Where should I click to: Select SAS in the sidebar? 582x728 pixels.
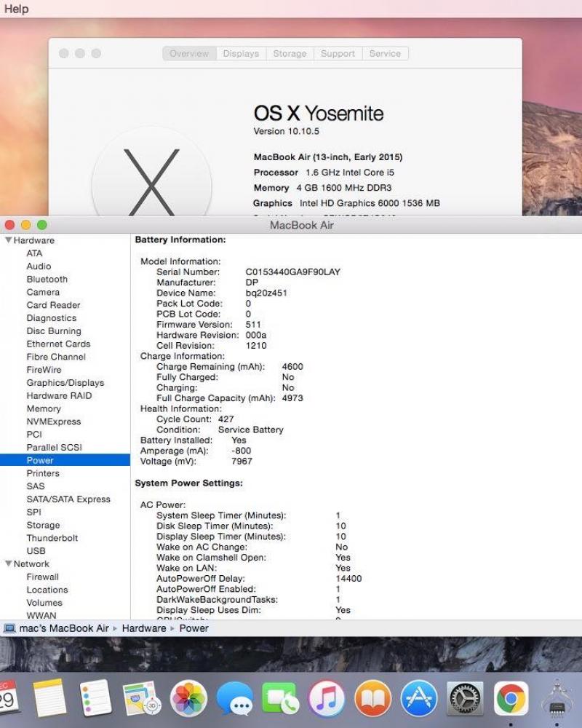tap(36, 486)
